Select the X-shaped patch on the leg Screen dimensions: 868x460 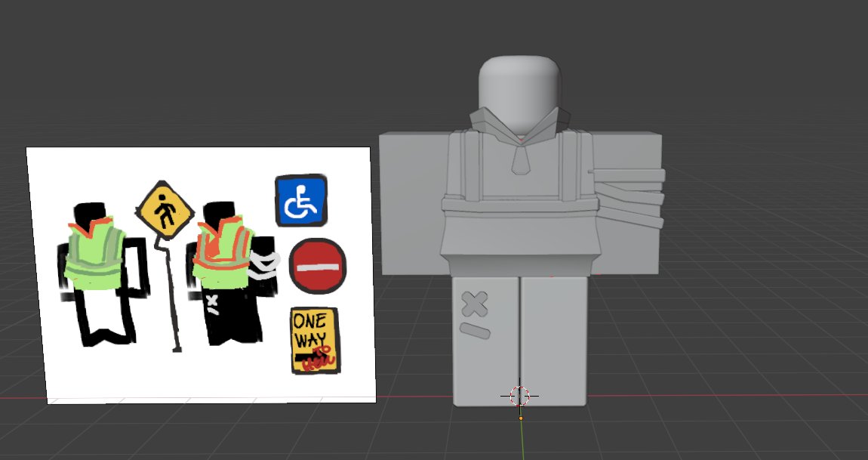[475, 304]
